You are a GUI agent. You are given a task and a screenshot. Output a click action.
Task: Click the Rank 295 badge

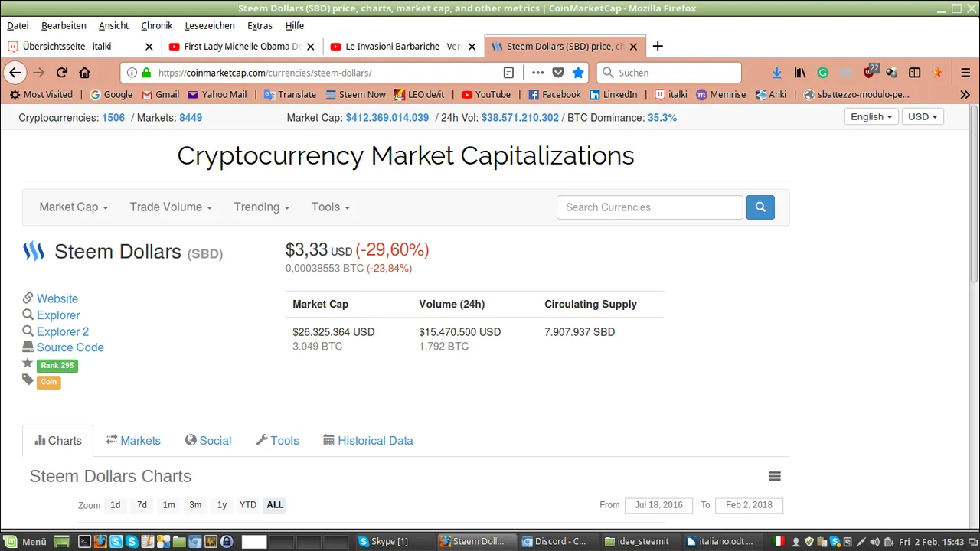[x=57, y=366]
